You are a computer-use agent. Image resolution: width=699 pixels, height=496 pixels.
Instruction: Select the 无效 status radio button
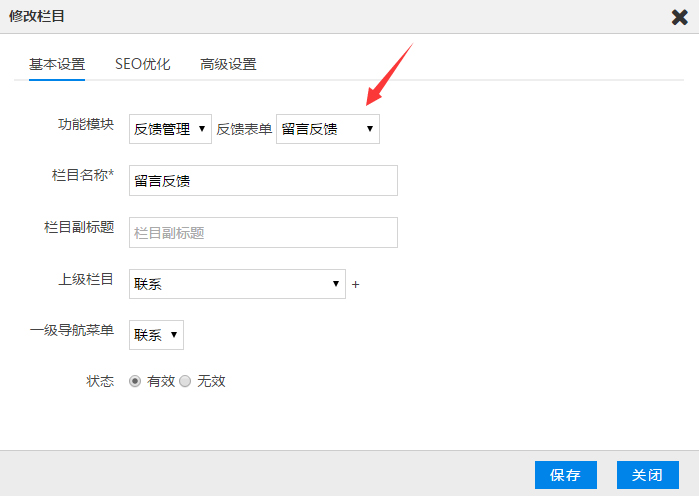pyautogui.click(x=185, y=381)
